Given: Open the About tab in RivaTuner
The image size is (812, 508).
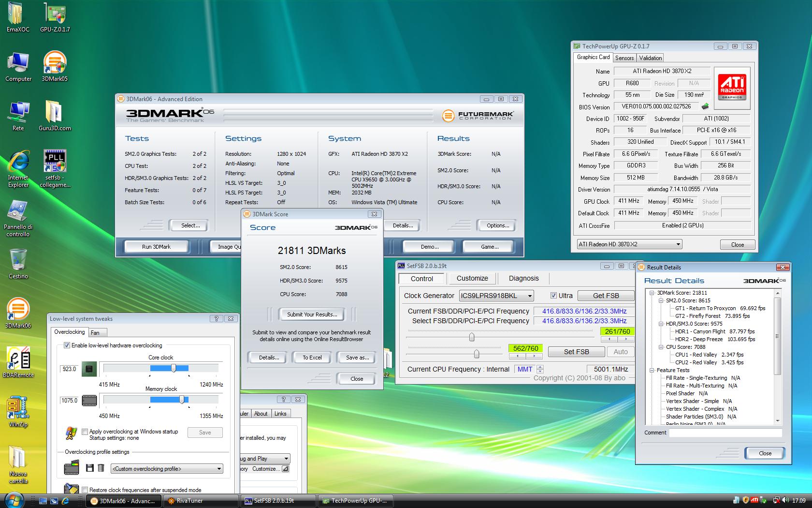Looking at the screenshot, I should point(261,414).
